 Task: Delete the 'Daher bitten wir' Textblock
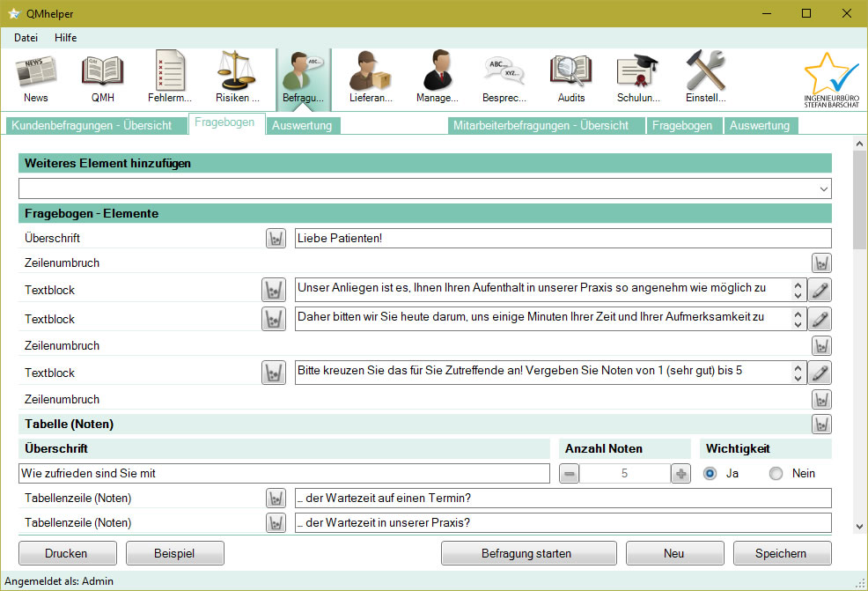(274, 319)
